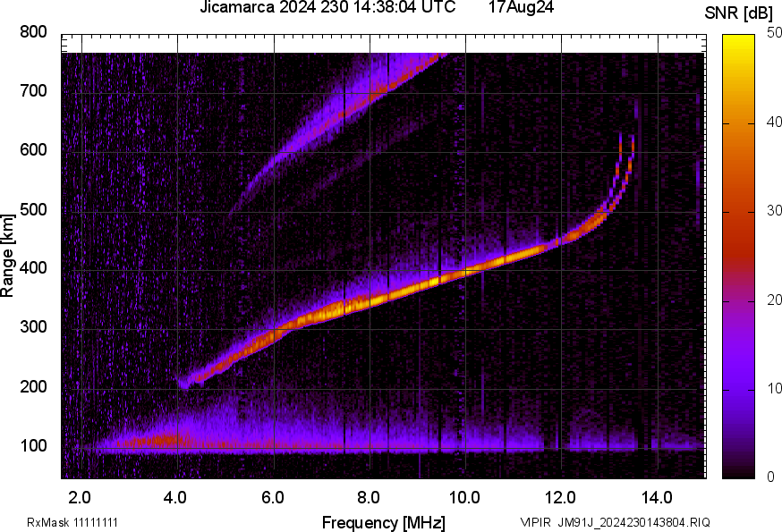Click the date label '17Aug24'

521,7
